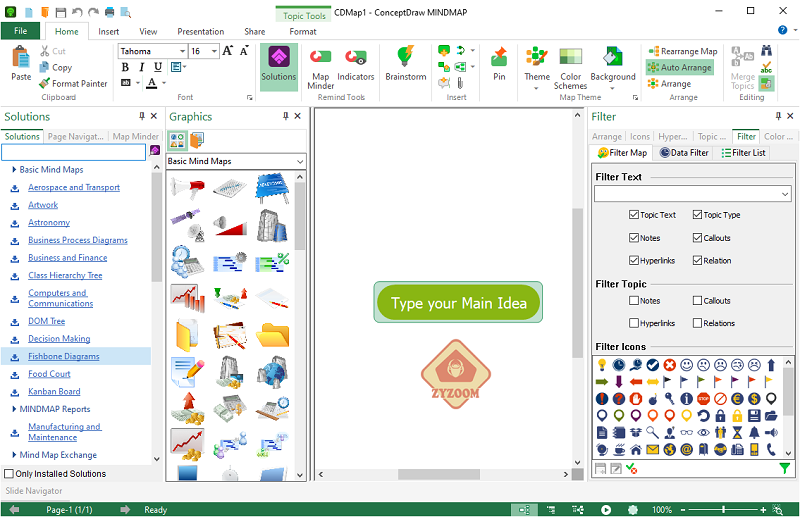Open the Format ribbon tab

click(x=303, y=32)
